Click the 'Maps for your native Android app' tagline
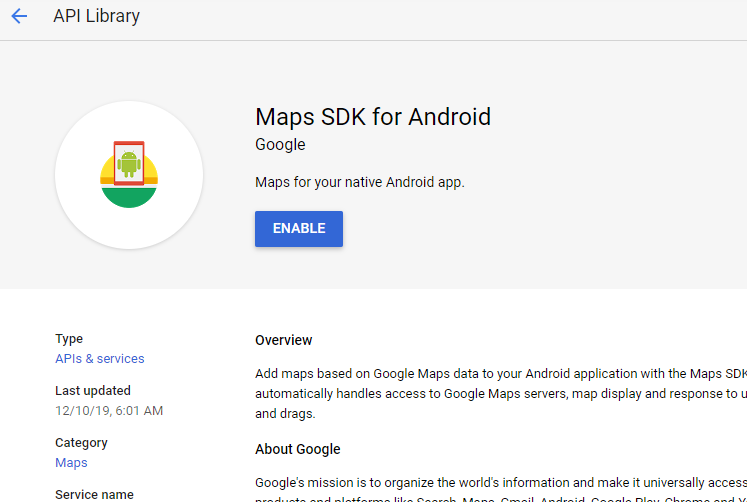The height and width of the screenshot is (502, 747). click(x=360, y=182)
